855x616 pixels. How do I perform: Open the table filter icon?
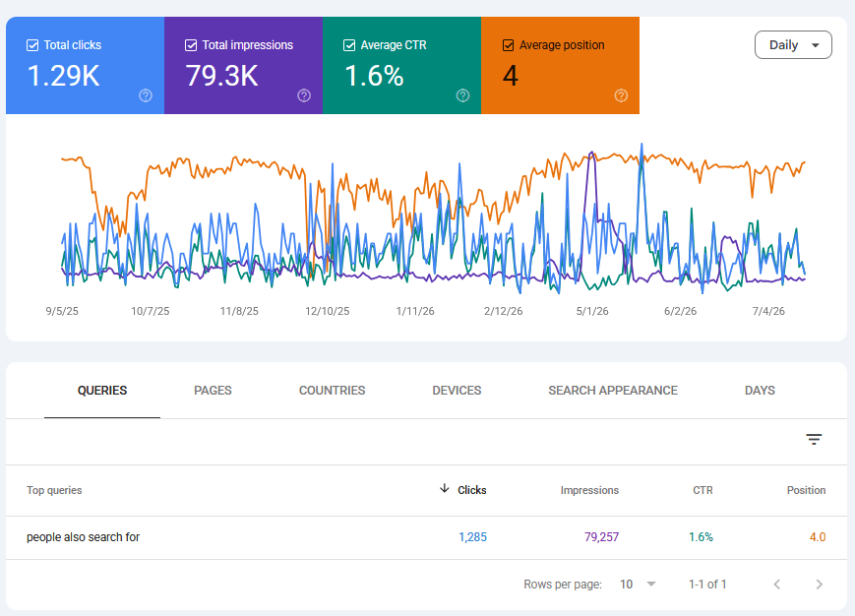814,440
